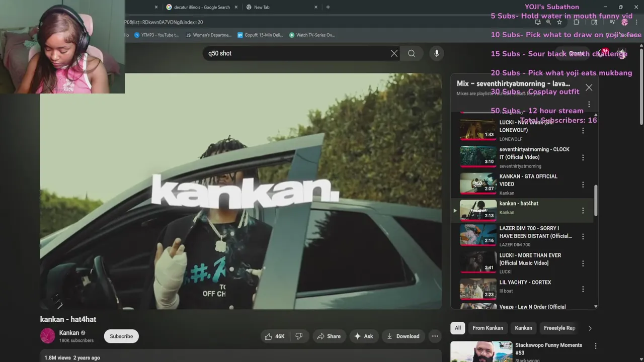Open options for LUCKI New Drank
This screenshot has height=362, width=644.
pos(583,130)
